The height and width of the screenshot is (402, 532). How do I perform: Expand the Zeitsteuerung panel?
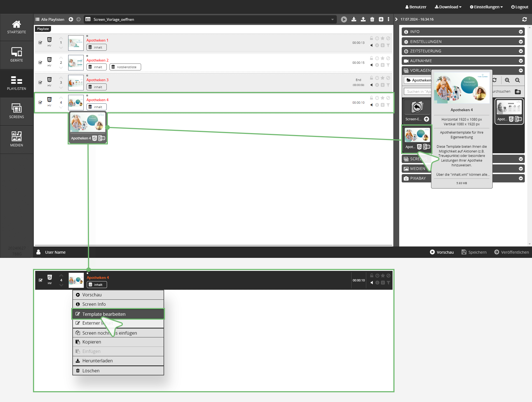463,51
